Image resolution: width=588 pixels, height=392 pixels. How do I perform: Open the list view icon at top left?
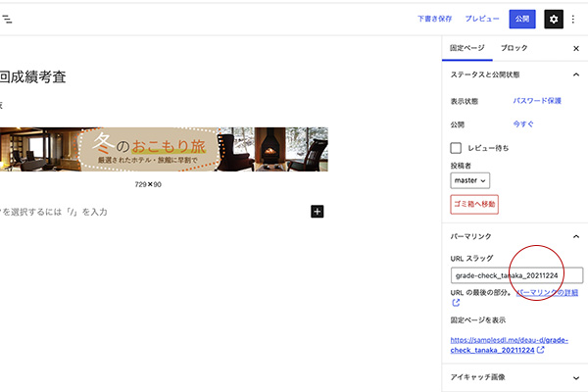(7, 19)
